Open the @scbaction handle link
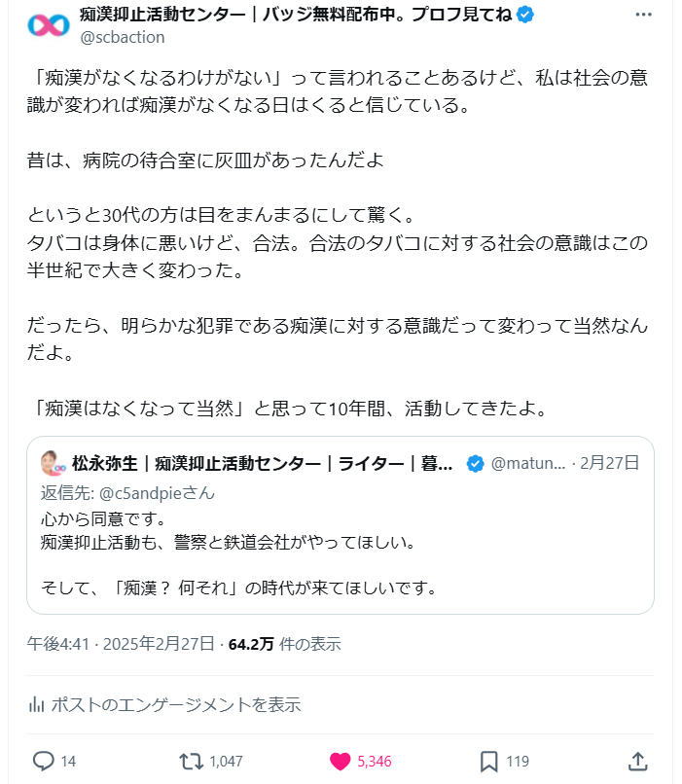Viewport: 682px width, 784px height. [x=123, y=37]
